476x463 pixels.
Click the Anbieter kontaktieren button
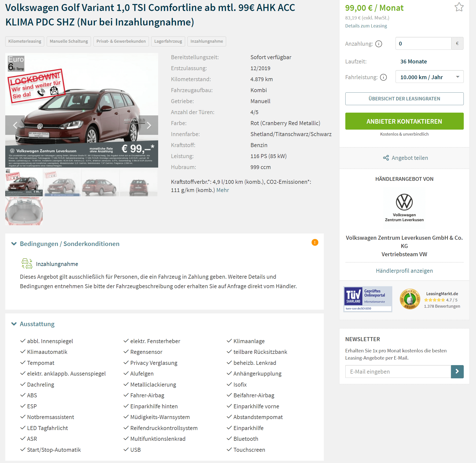404,121
